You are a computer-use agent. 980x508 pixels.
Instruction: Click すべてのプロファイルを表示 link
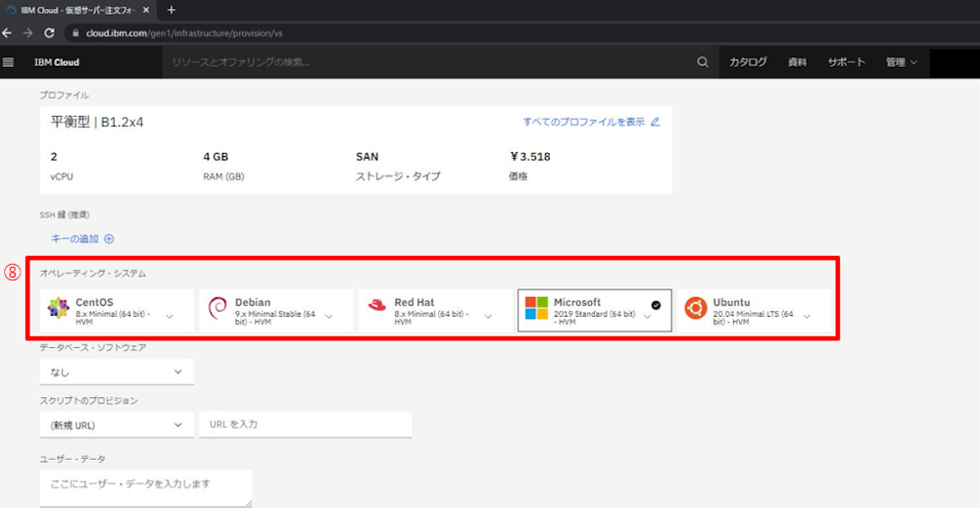584,122
